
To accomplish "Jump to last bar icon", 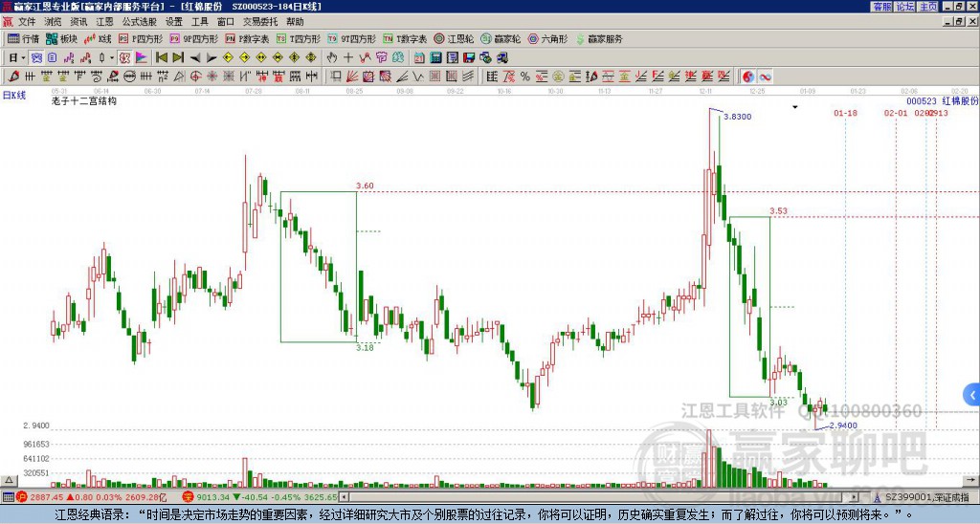I will click(x=178, y=57).
